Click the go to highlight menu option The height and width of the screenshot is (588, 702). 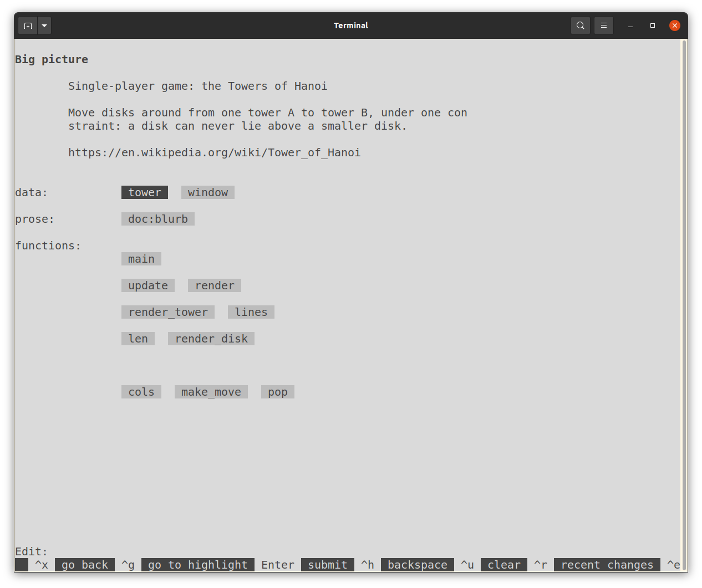(198, 565)
